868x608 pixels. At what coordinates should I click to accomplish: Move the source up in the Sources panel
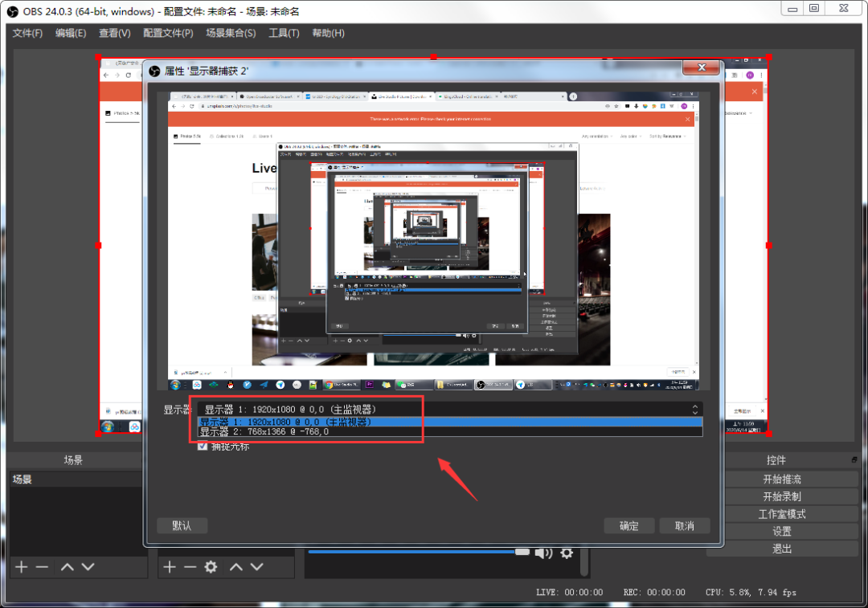(x=236, y=567)
